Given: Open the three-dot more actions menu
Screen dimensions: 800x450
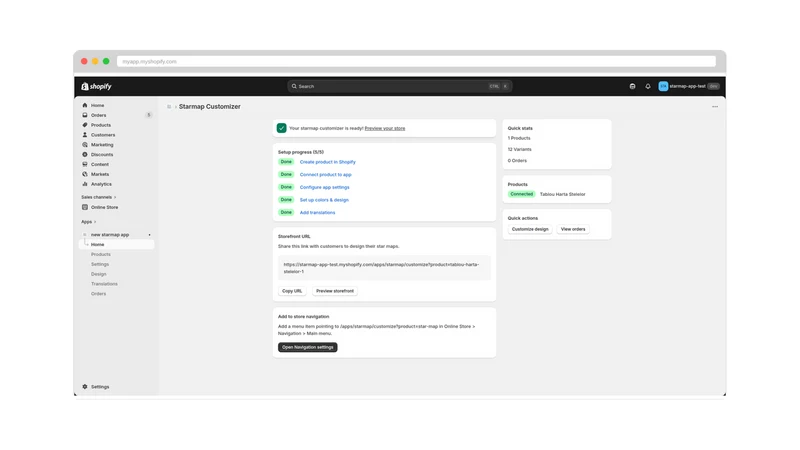Looking at the screenshot, I should [715, 107].
